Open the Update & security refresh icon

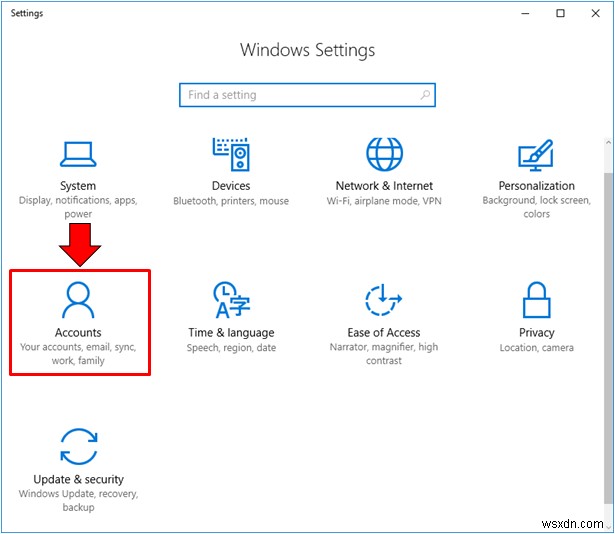point(78,447)
